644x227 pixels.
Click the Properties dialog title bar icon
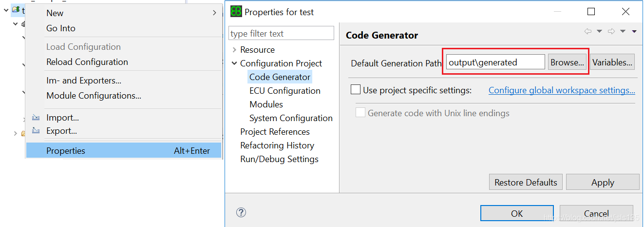236,12
